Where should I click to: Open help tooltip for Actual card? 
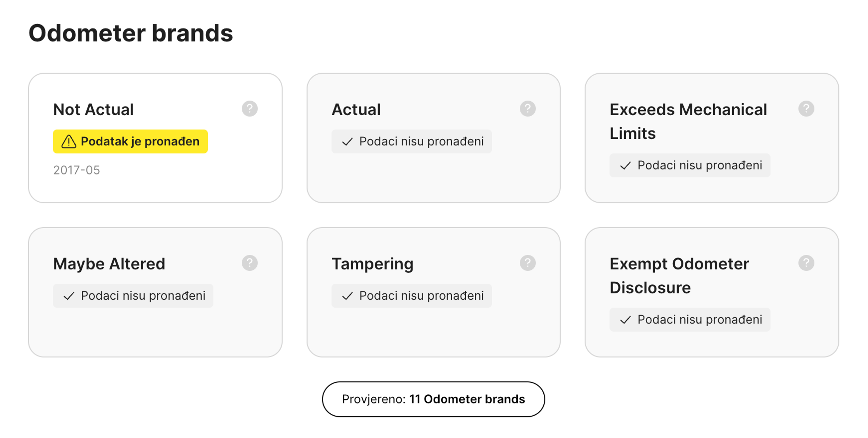coord(527,109)
